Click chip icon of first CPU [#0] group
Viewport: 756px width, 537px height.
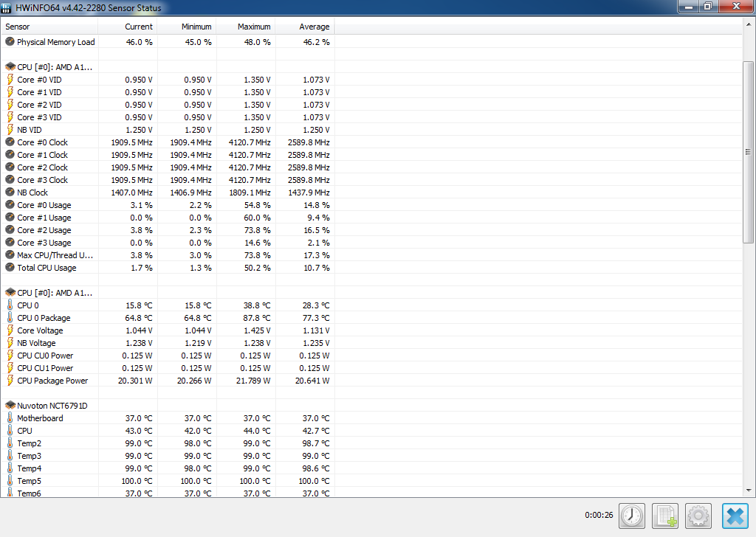(10, 67)
